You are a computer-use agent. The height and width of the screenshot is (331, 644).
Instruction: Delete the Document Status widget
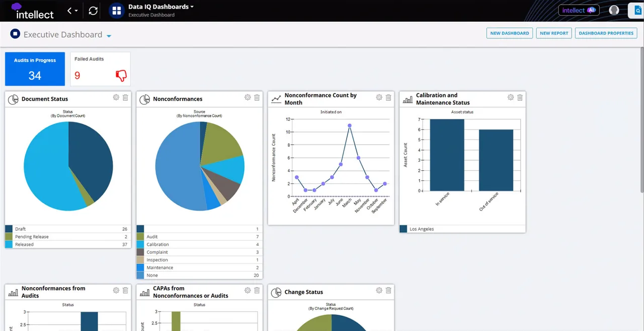[125, 98]
